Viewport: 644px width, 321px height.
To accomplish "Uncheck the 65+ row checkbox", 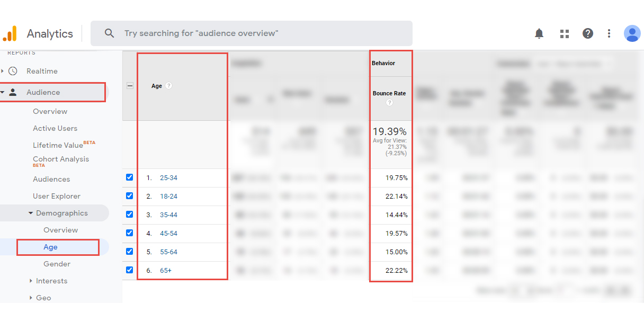I will 130,270.
